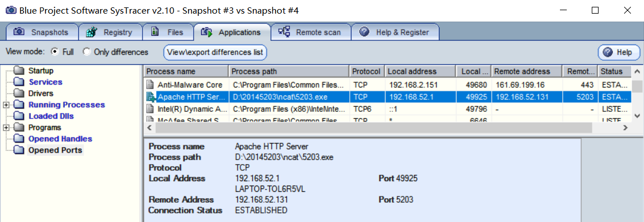Click the list scroll down arrow

coord(637,116)
